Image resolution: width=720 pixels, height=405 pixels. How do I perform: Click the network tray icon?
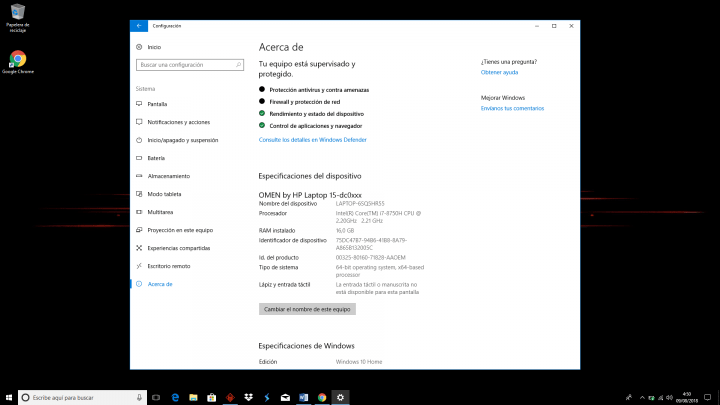click(660, 398)
